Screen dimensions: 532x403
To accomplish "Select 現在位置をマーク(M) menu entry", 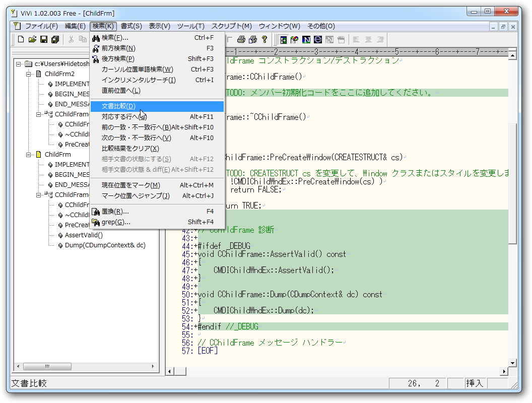I will [x=157, y=185].
